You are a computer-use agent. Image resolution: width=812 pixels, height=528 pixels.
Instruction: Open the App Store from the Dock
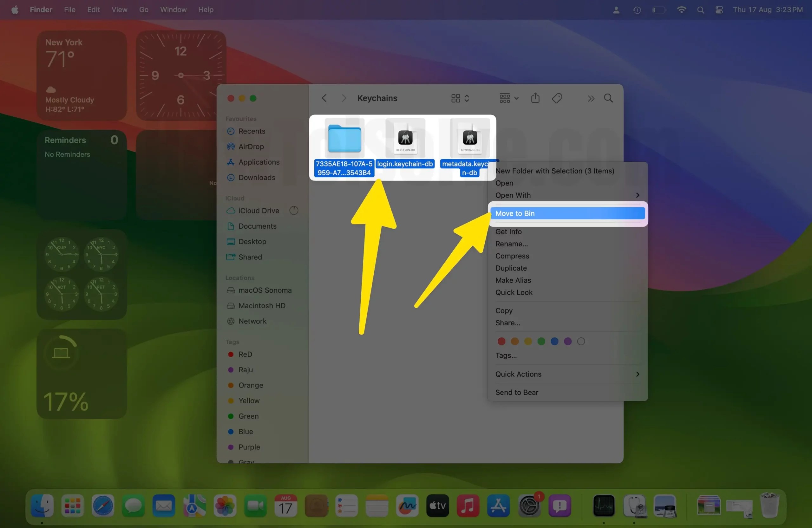coord(498,506)
